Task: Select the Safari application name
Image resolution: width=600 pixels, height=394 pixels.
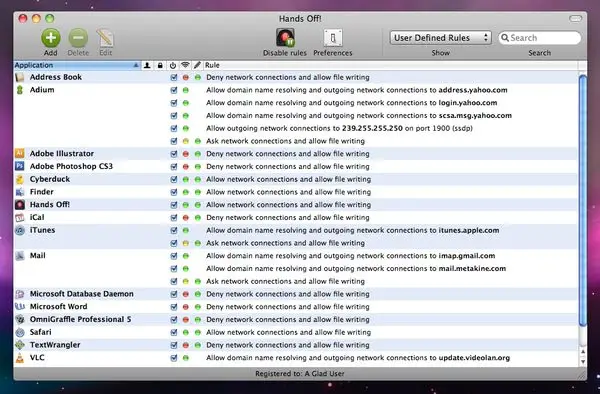Action: [x=41, y=332]
